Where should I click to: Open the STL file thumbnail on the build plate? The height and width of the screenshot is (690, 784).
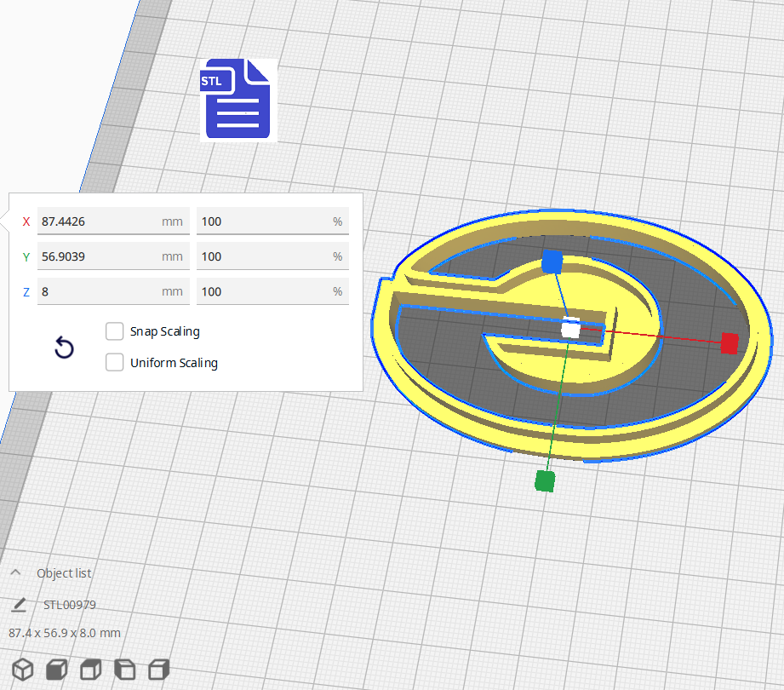pos(237,99)
